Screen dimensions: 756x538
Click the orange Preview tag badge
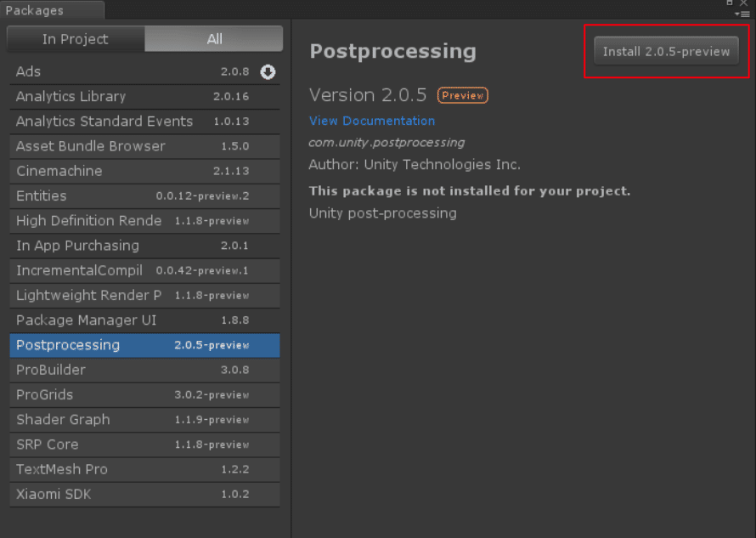point(462,95)
